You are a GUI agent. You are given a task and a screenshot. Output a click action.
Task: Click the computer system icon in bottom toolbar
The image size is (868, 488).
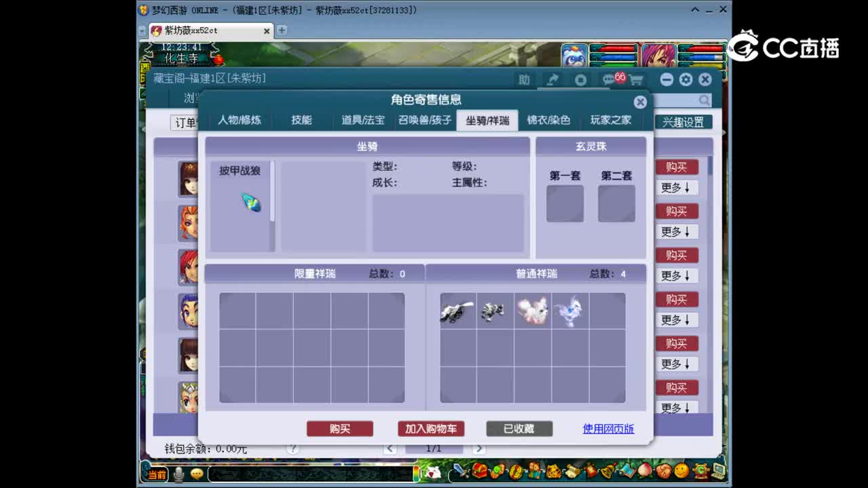point(717,470)
